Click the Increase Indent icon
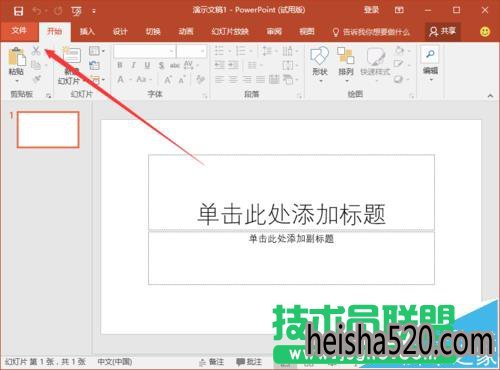Viewport: 500px width, 370px height. click(233, 65)
